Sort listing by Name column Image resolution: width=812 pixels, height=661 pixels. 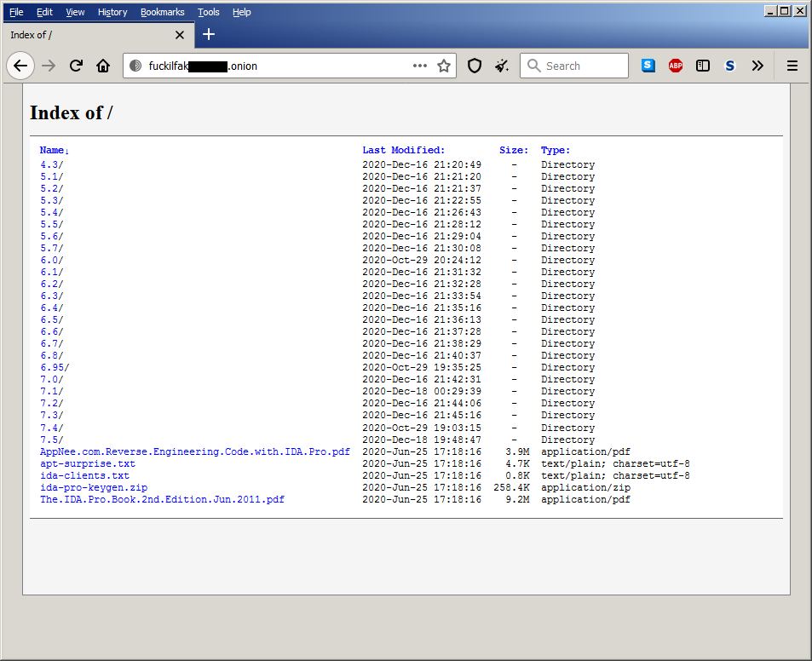point(54,150)
